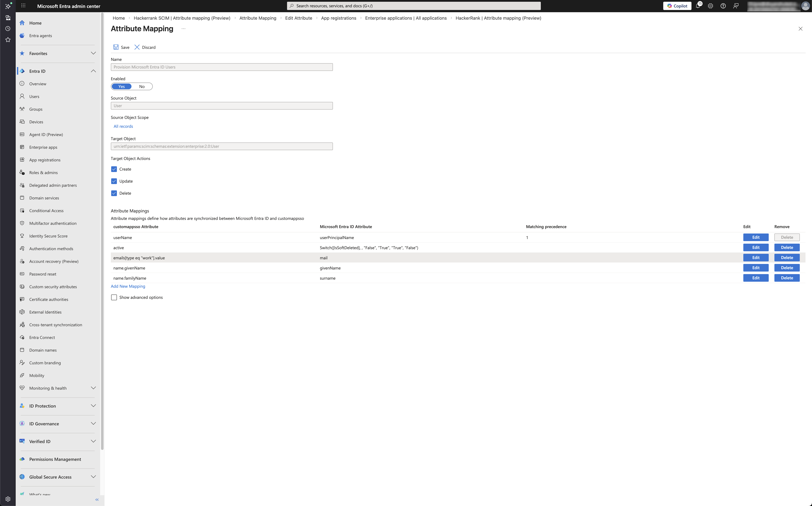Check the Show advanced options checkbox

point(114,298)
